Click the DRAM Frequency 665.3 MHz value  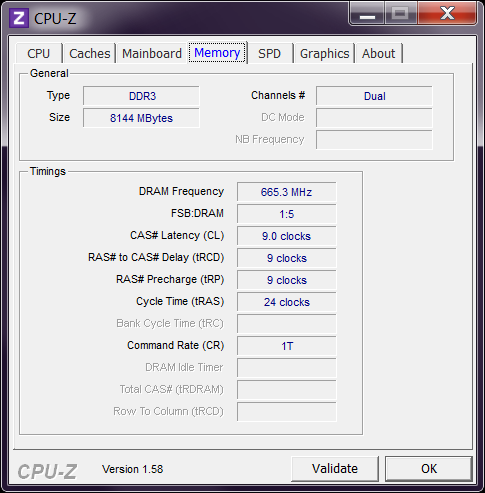point(287,192)
